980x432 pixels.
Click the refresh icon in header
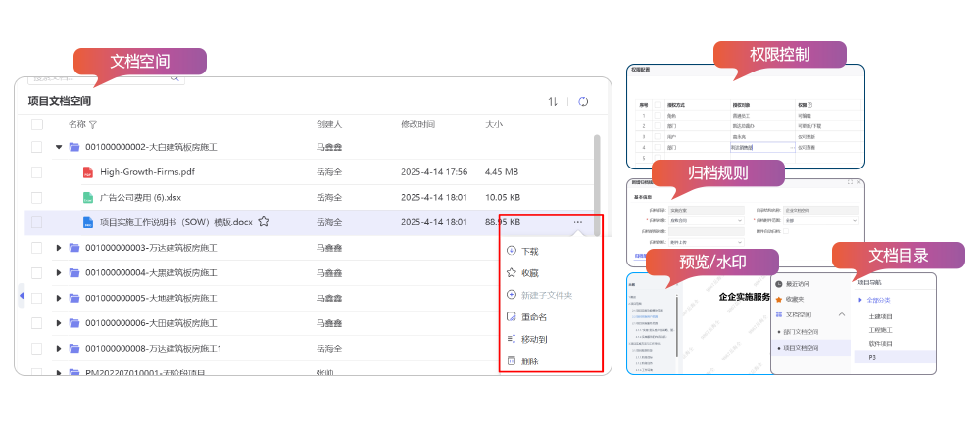[583, 101]
